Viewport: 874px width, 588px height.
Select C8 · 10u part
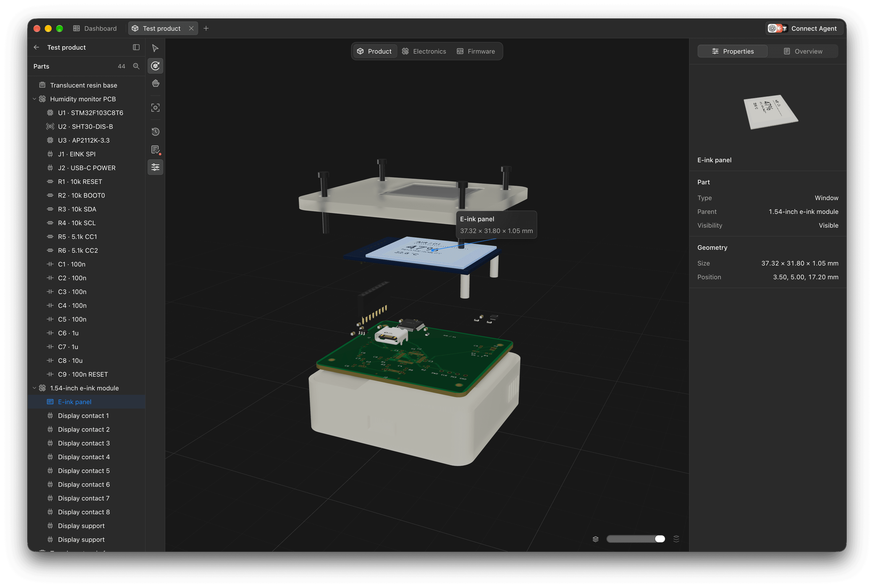[87, 361]
